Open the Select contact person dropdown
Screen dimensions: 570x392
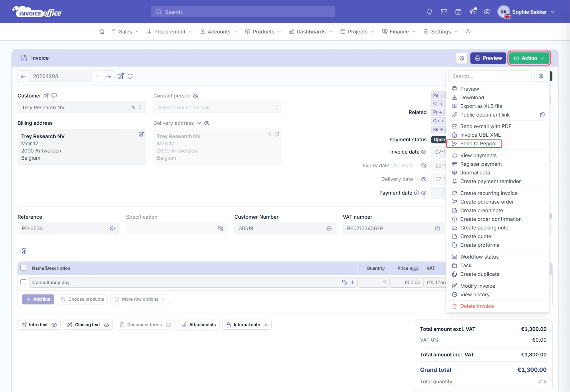coord(218,108)
